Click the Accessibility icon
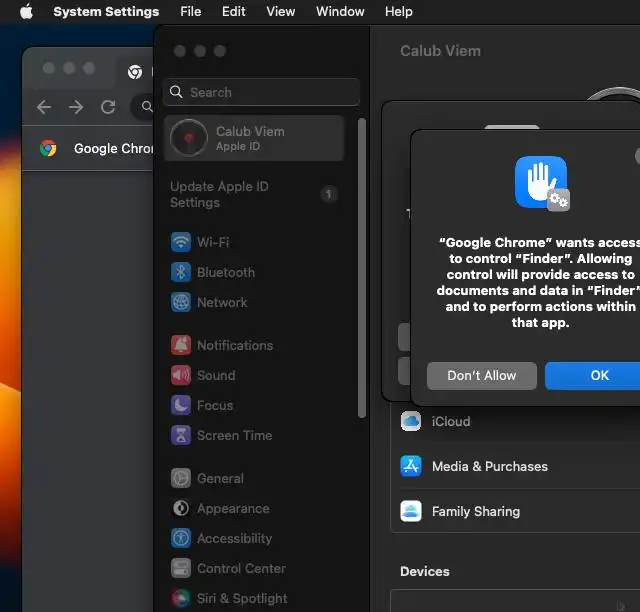The height and width of the screenshot is (612, 640). [x=181, y=539]
